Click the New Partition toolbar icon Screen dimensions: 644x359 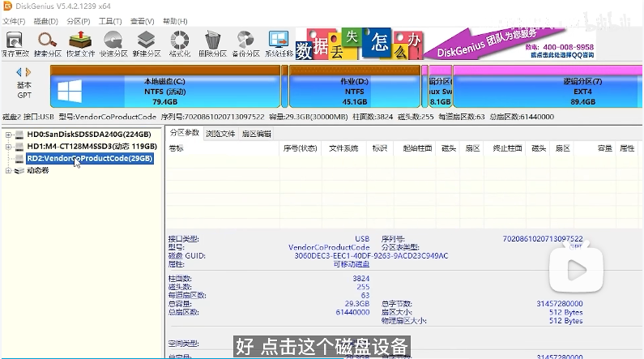(x=146, y=45)
